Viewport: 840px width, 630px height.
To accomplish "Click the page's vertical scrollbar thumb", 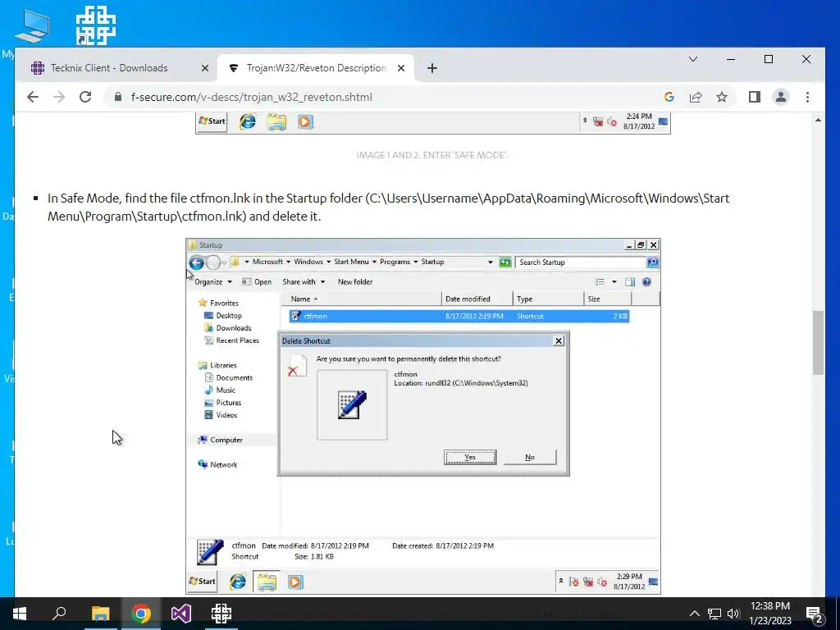I will tap(818, 343).
